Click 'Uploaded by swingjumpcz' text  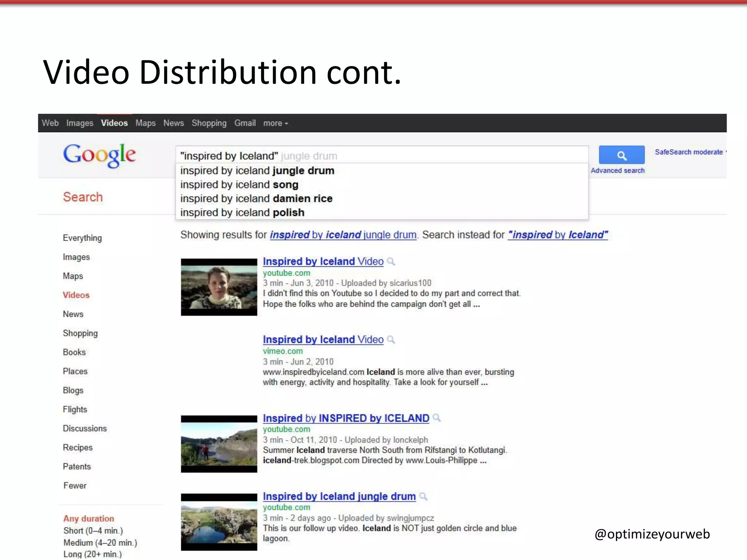[x=386, y=518]
